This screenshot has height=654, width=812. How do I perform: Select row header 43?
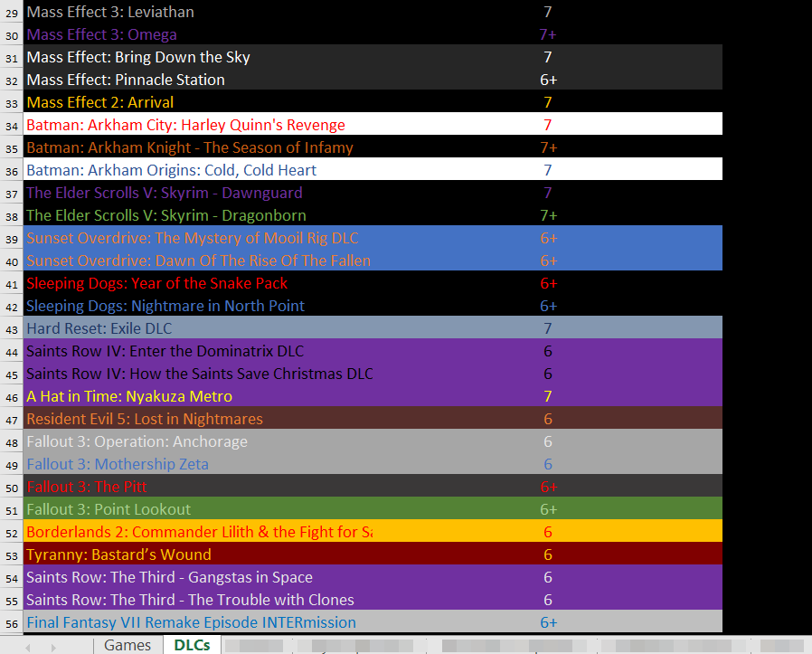pyautogui.click(x=12, y=328)
